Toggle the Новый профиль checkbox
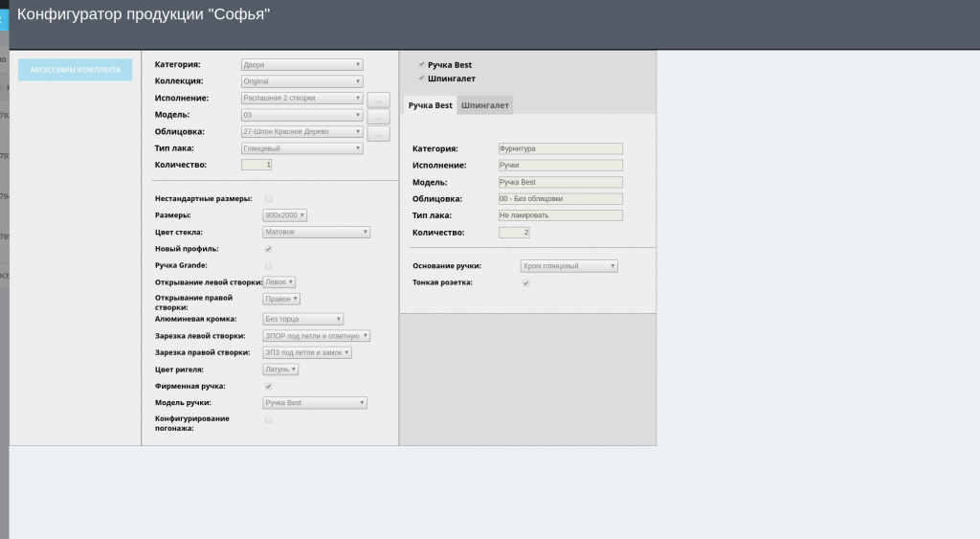This screenshot has height=539, width=980. 268,249
